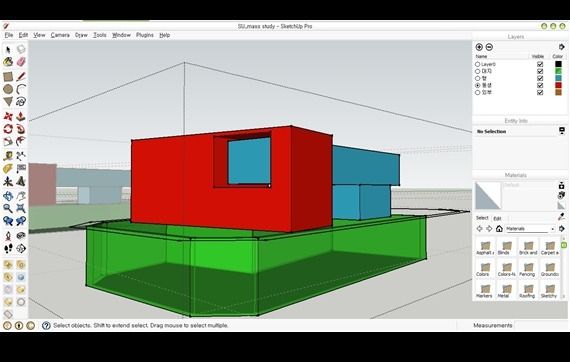Open the Layers panel details arrow

click(x=561, y=47)
